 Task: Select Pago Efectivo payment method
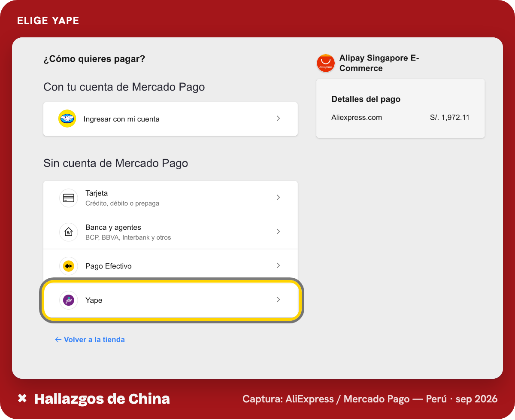pyautogui.click(x=170, y=266)
